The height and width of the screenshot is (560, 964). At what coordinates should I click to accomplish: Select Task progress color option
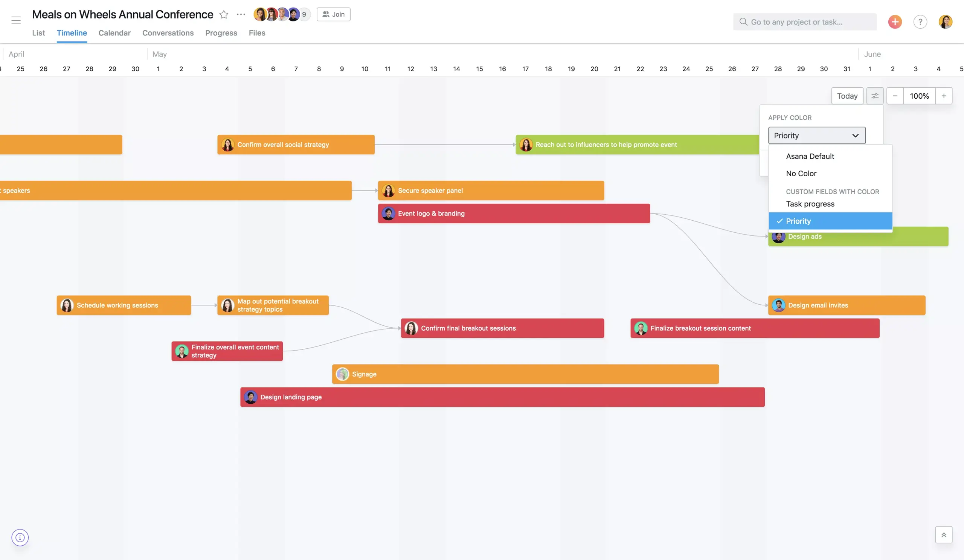810,204
